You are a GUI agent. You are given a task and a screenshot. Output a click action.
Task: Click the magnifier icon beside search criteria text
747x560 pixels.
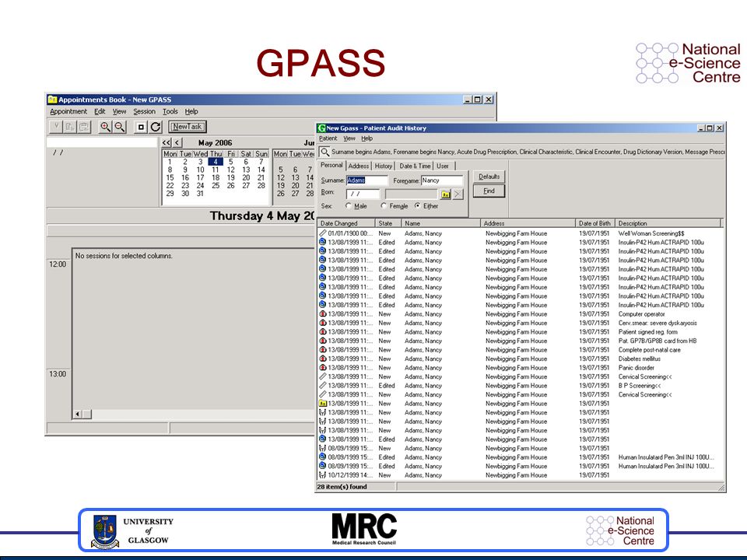324,152
